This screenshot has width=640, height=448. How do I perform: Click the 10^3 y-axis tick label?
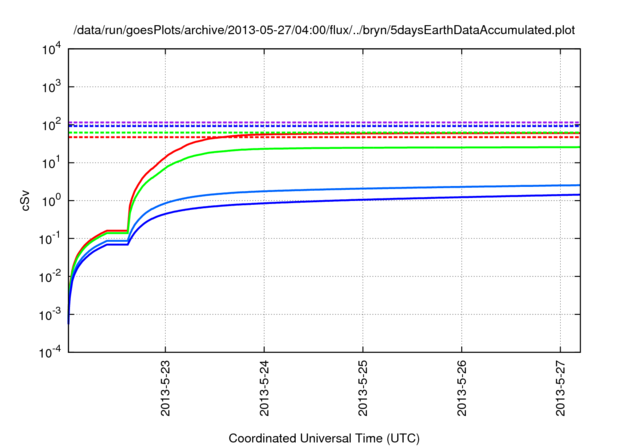(52, 87)
